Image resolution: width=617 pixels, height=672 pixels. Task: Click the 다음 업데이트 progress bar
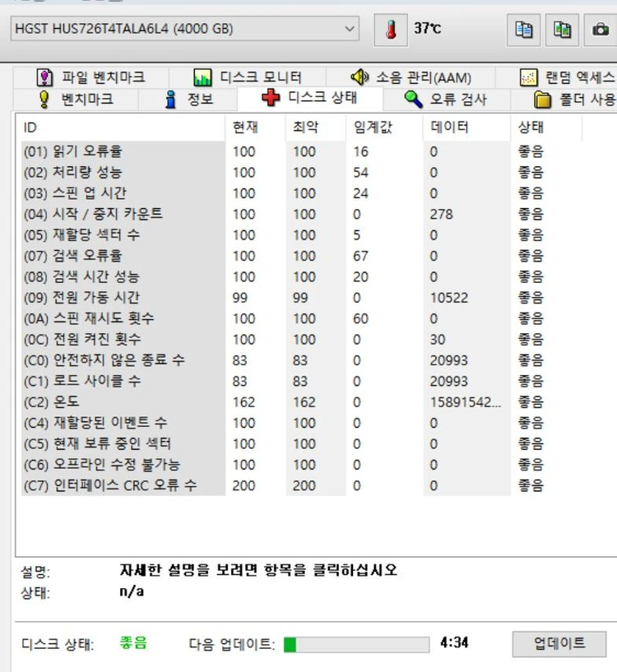356,645
